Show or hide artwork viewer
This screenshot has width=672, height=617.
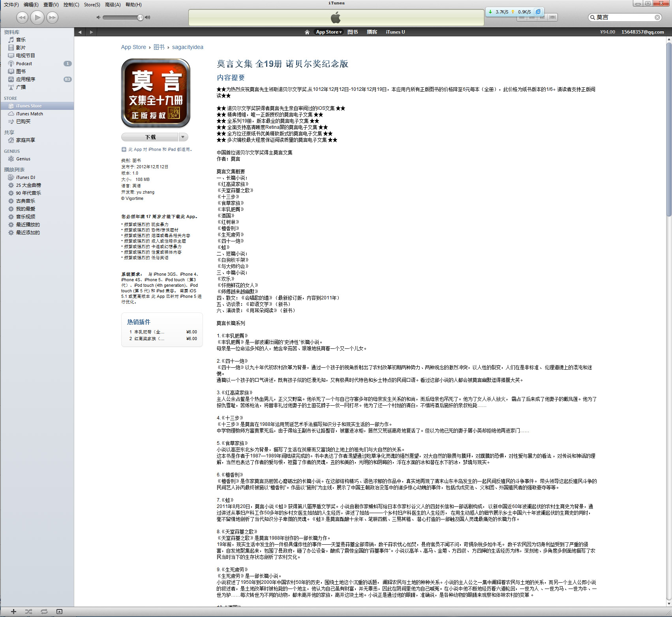tap(59, 611)
